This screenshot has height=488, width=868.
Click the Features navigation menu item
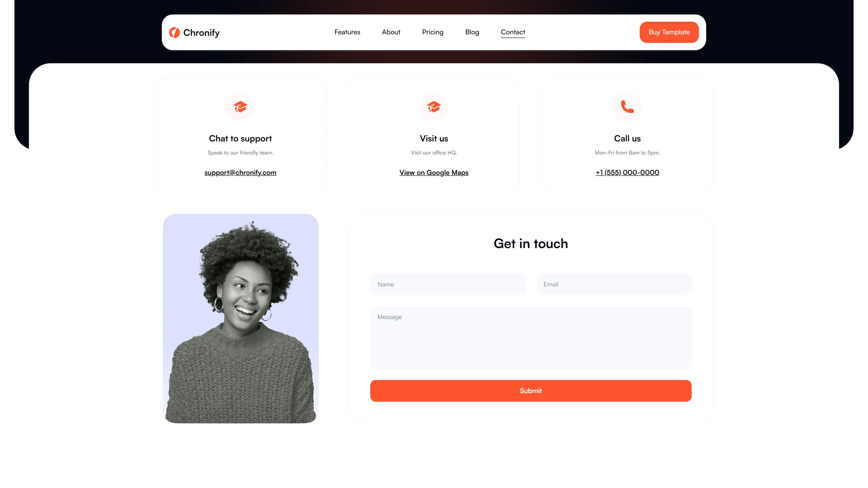coord(347,32)
